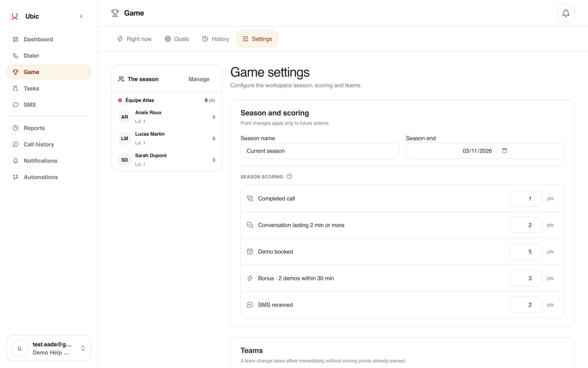This screenshot has width=588, height=368.
Task: Click the SMS received points field
Action: point(526,305)
